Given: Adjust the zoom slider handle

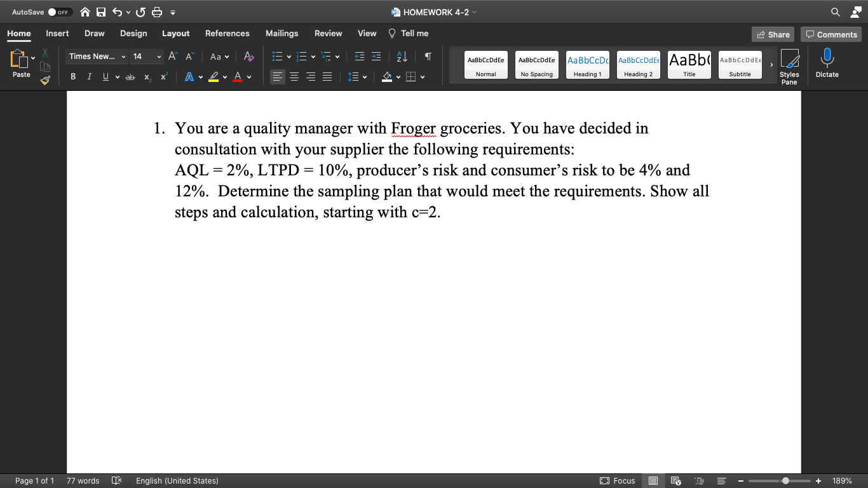Looking at the screenshot, I should coord(786,481).
